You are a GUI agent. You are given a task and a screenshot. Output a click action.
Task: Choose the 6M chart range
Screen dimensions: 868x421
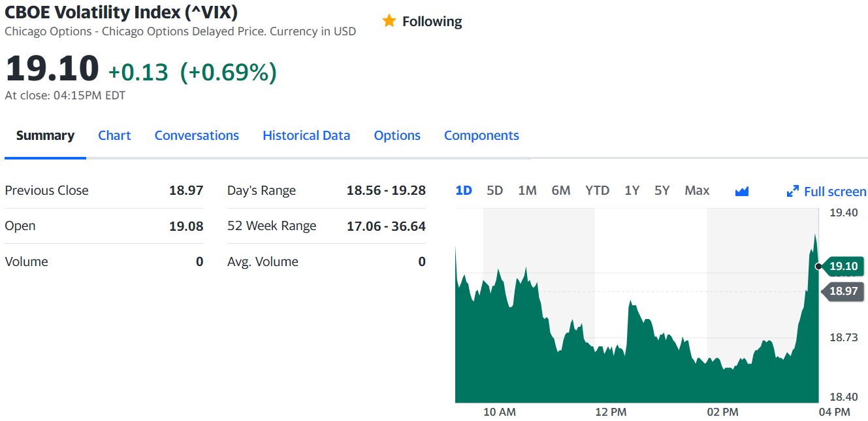pos(561,190)
